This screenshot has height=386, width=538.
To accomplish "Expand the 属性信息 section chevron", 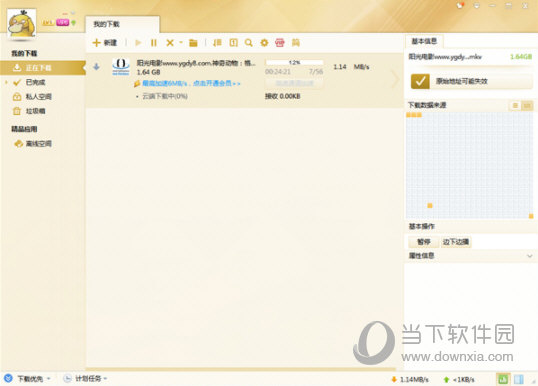I will 529,256.
